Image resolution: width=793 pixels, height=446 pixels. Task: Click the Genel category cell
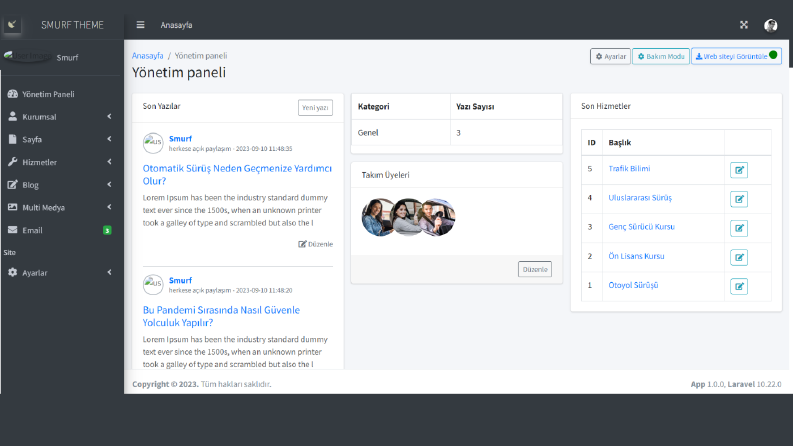(401, 132)
